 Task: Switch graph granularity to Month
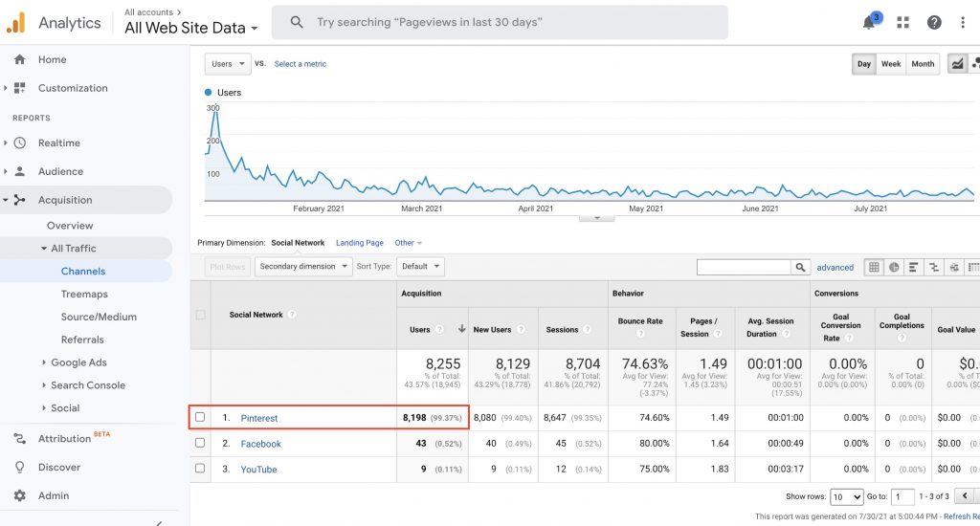pyautogui.click(x=923, y=64)
